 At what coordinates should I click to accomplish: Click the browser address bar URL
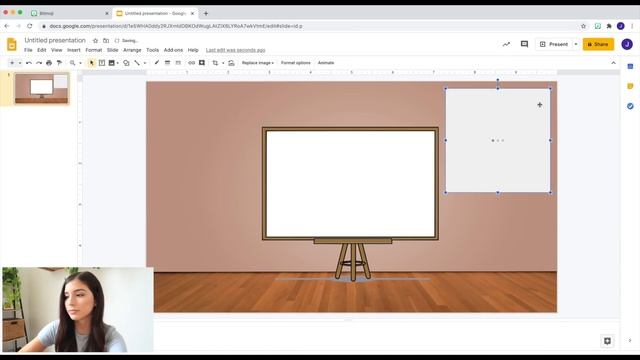176,26
